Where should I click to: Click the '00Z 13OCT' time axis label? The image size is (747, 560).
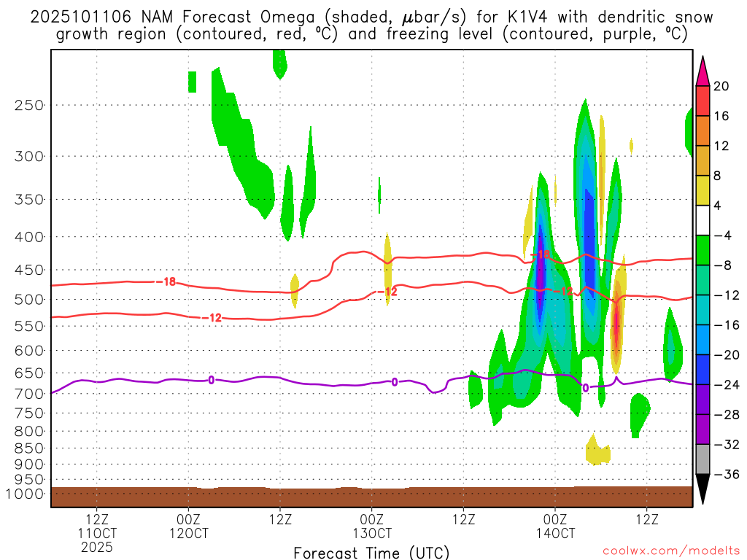[371, 526]
